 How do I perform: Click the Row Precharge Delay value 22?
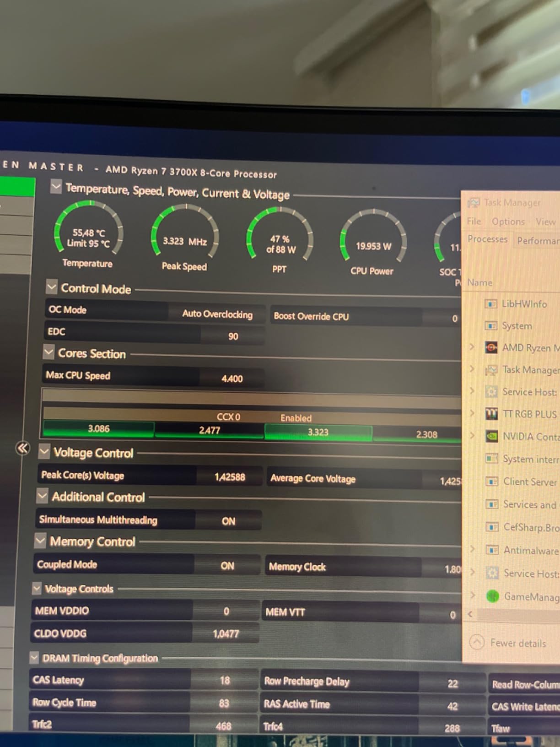[x=452, y=683]
